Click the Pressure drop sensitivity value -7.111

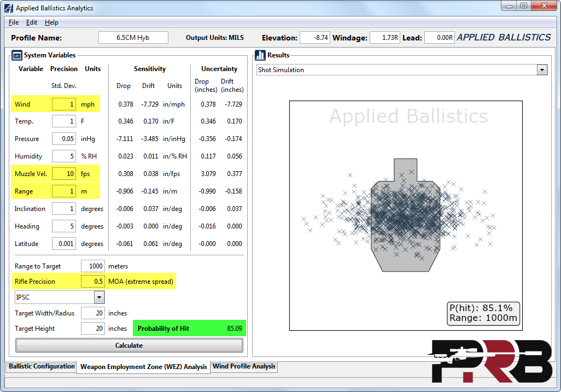point(125,139)
